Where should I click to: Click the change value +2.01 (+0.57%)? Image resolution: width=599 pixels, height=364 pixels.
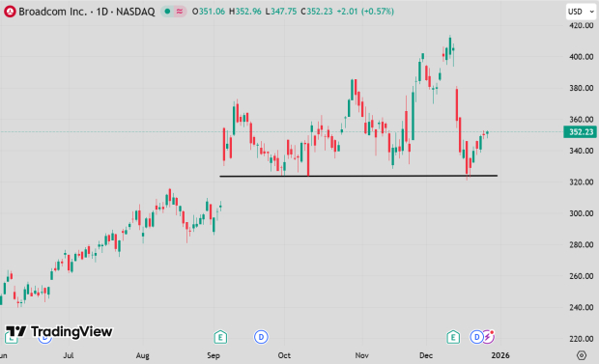click(x=365, y=12)
